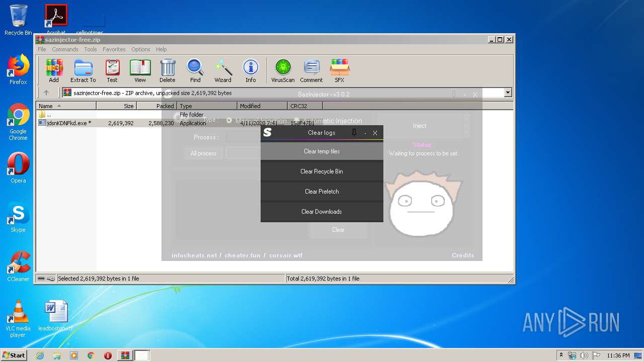644x362 pixels.
Task: Open Firefox desktop shortcut
Action: 18,70
